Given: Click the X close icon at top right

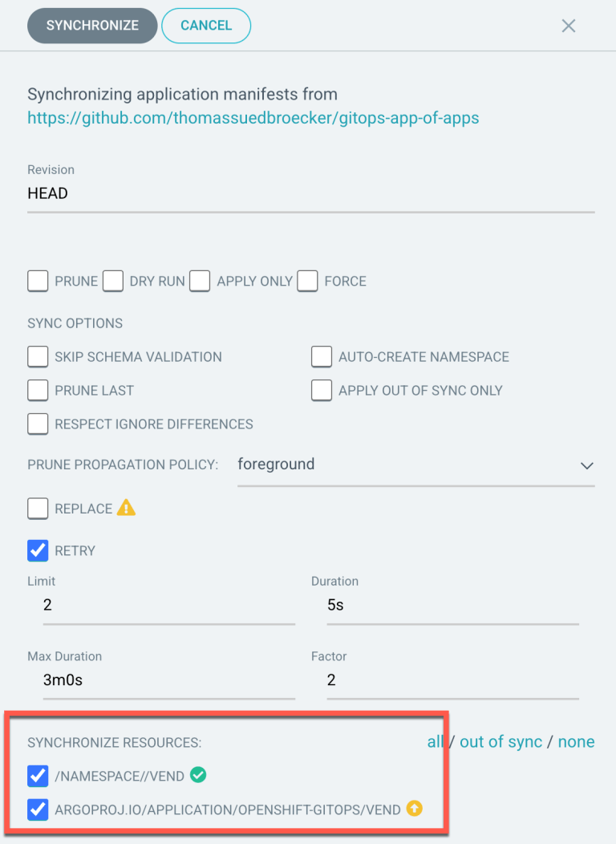Looking at the screenshot, I should (569, 25).
